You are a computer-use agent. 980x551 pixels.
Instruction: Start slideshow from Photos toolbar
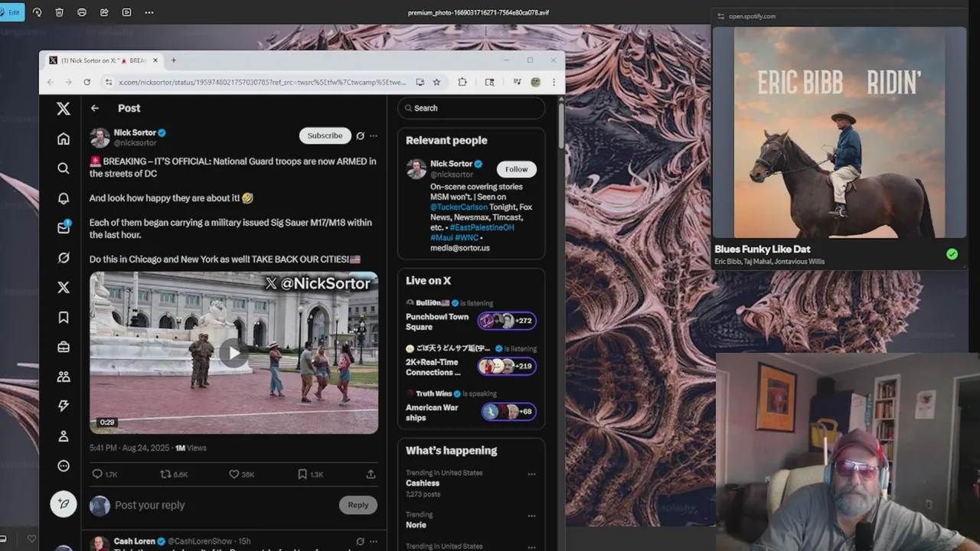126,12
